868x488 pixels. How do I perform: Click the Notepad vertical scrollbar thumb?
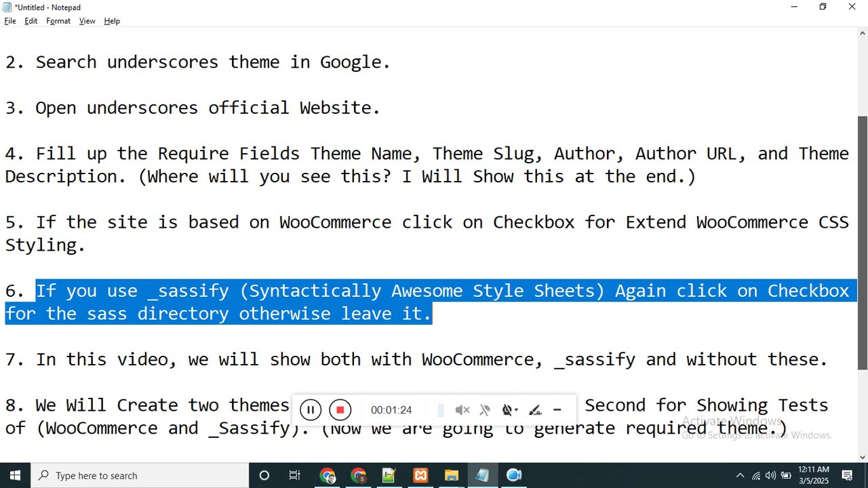point(863,242)
